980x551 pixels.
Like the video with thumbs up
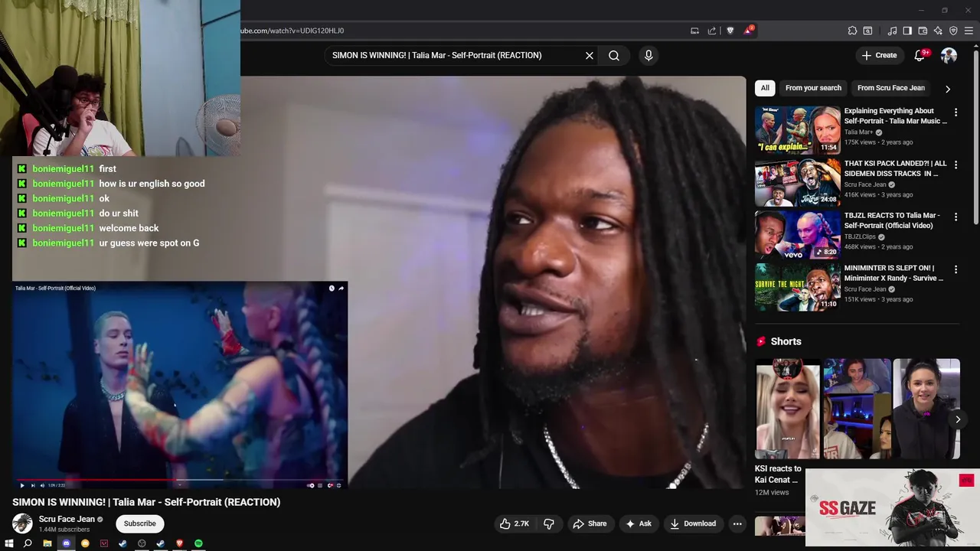(514, 523)
